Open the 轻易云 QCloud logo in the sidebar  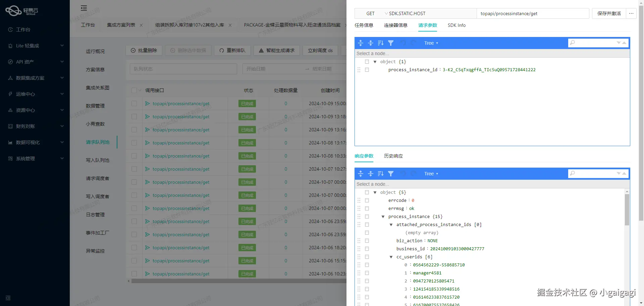pos(21,10)
